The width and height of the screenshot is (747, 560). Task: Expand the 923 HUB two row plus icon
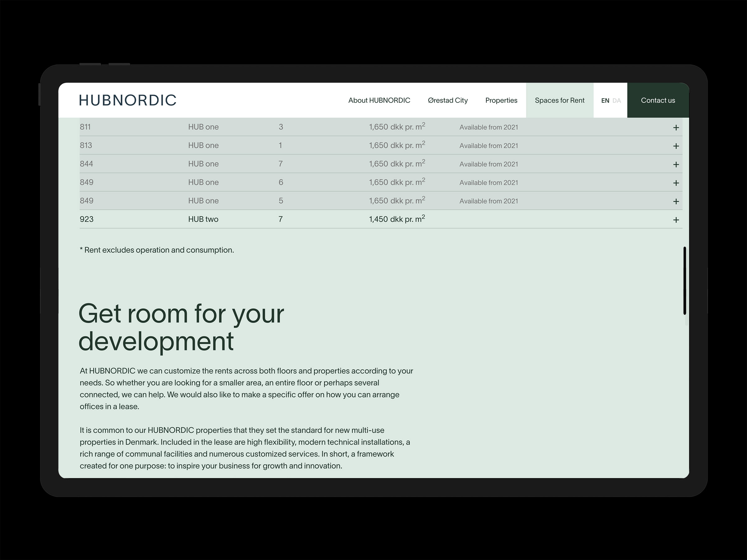[676, 220]
